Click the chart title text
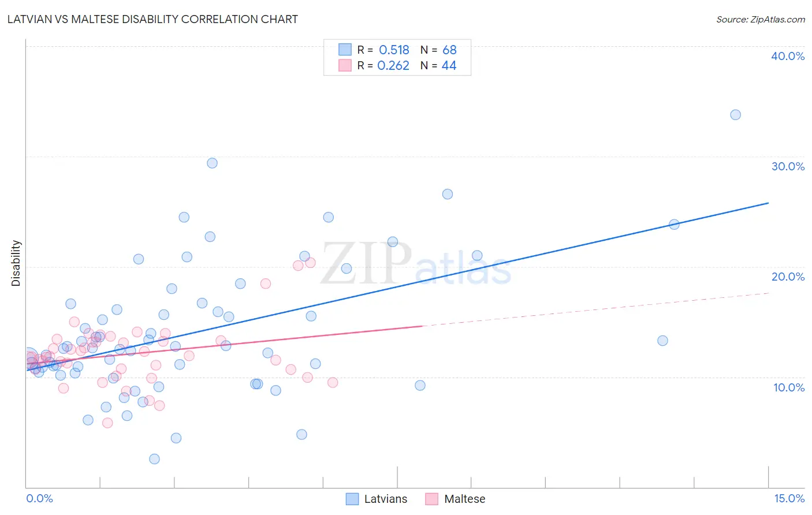Image resolution: width=812 pixels, height=515 pixels. click(152, 19)
